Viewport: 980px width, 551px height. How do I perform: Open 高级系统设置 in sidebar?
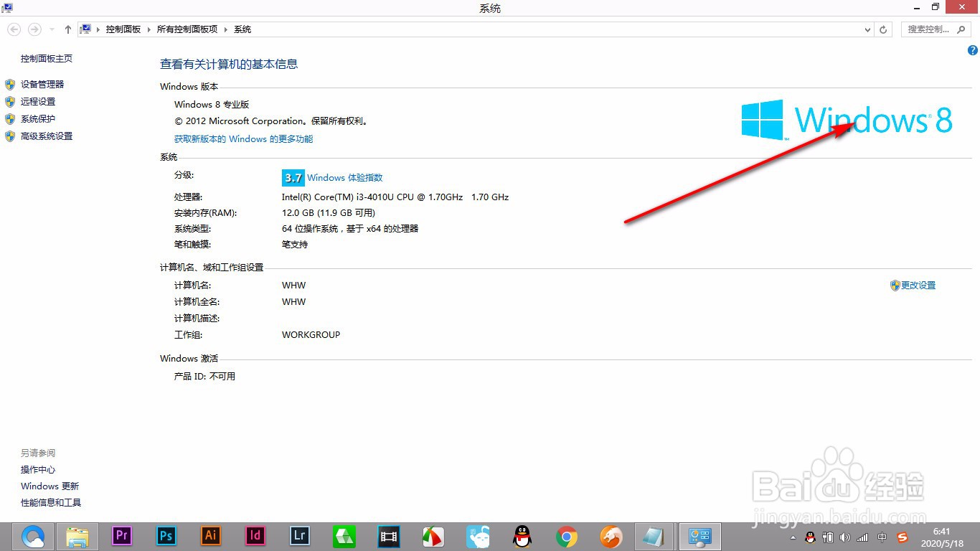tap(47, 136)
